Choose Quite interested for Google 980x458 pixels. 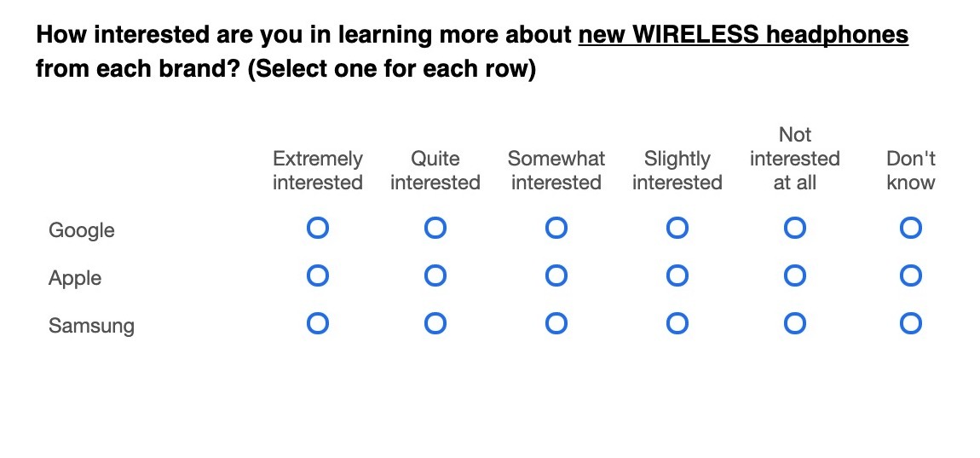click(x=435, y=229)
